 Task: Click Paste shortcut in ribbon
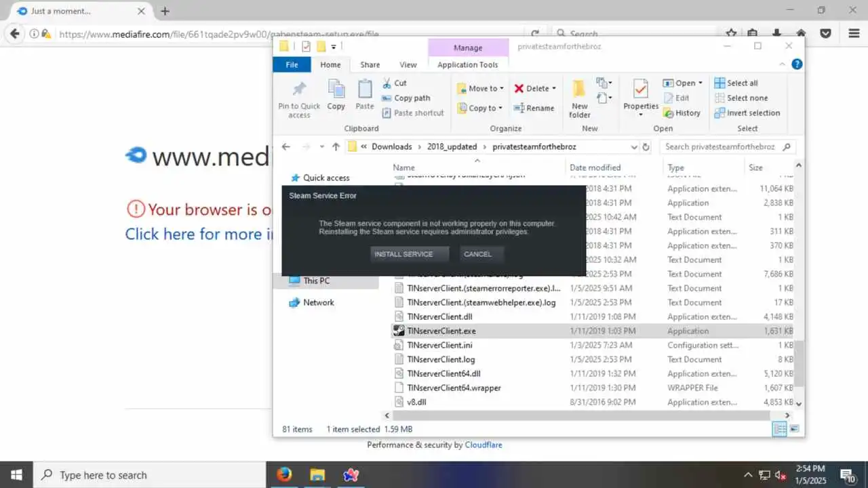pyautogui.click(x=412, y=113)
